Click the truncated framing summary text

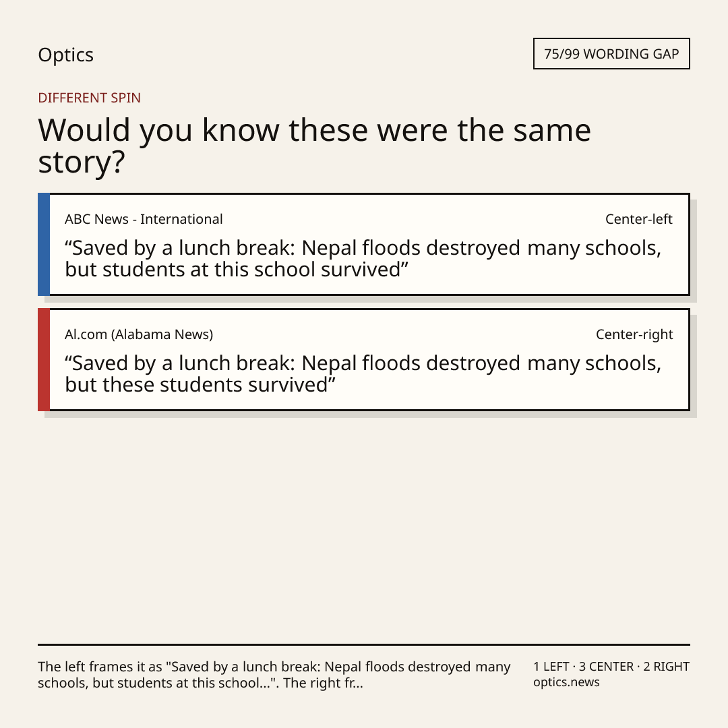point(274,675)
